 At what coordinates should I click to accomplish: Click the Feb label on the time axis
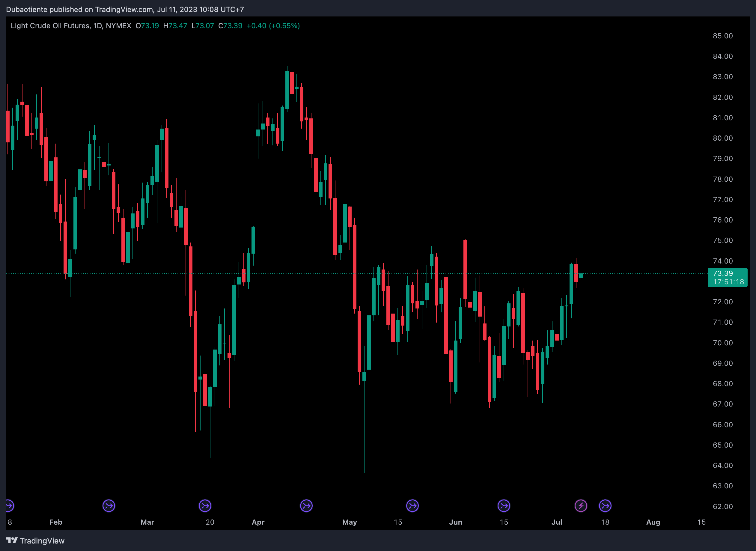click(x=56, y=522)
